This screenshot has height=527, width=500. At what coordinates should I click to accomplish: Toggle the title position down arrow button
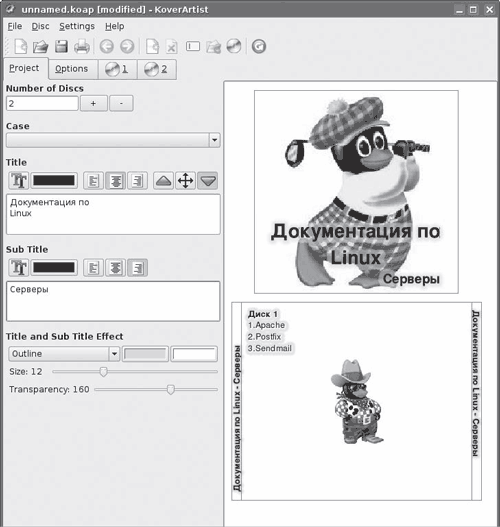click(x=208, y=181)
